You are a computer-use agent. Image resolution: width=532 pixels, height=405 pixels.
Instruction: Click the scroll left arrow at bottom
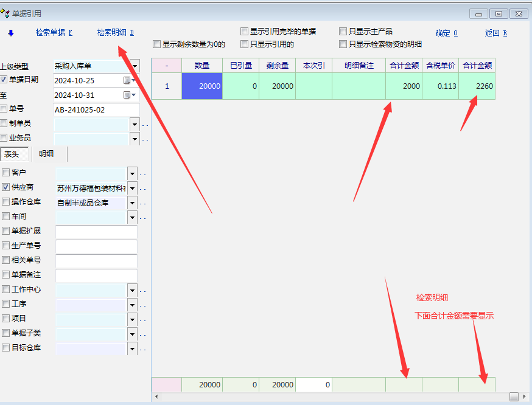coord(156,396)
